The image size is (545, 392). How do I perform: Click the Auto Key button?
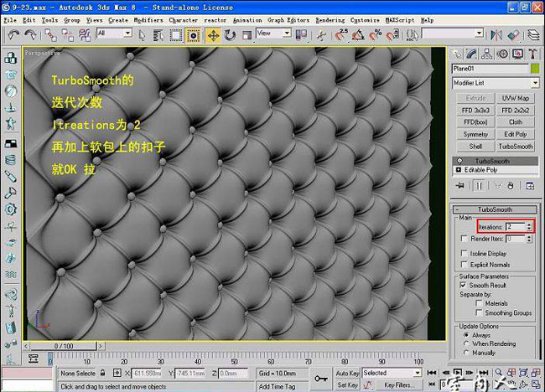point(347,374)
